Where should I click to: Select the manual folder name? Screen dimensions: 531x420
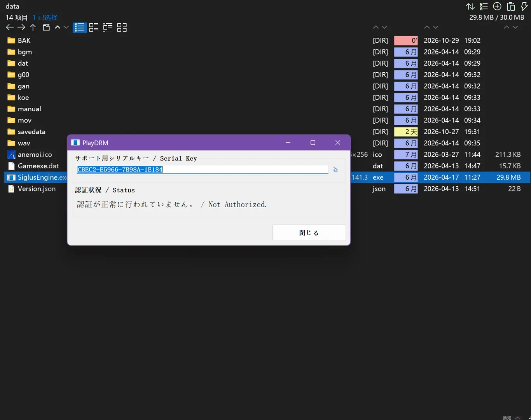coord(29,109)
